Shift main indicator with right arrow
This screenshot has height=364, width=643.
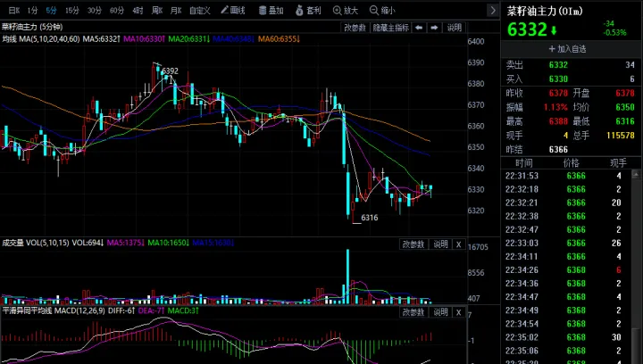(435, 28)
